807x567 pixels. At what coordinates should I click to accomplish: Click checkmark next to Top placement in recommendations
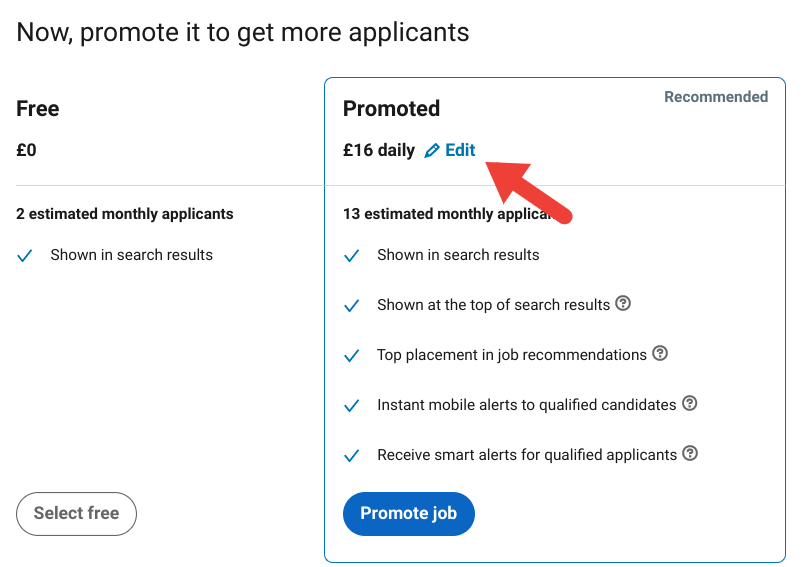(x=352, y=356)
